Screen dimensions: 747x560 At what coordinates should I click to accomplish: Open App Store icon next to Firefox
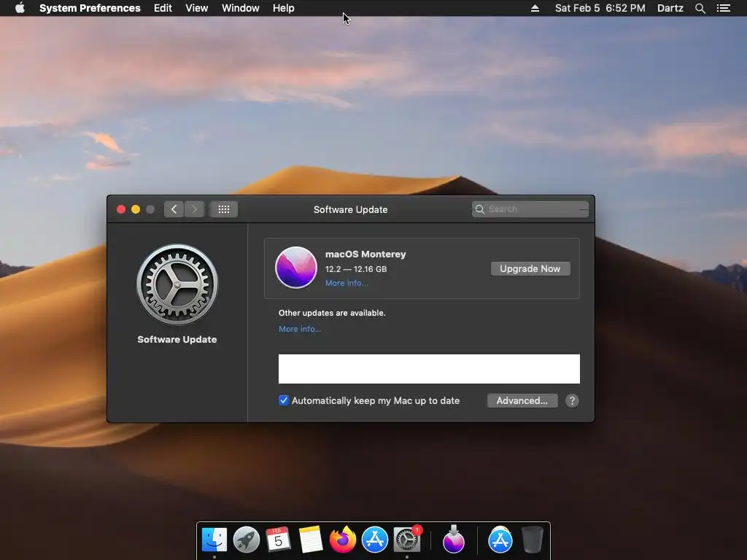[x=375, y=540]
